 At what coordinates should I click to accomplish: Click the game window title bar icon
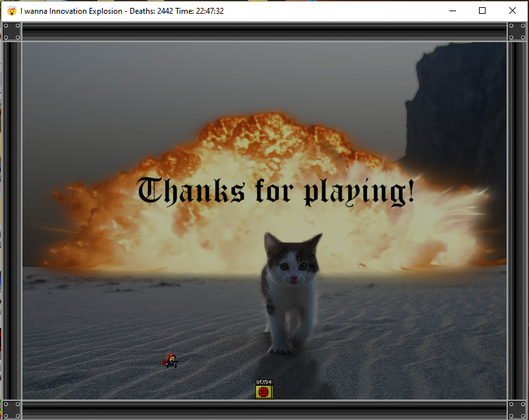pos(12,11)
